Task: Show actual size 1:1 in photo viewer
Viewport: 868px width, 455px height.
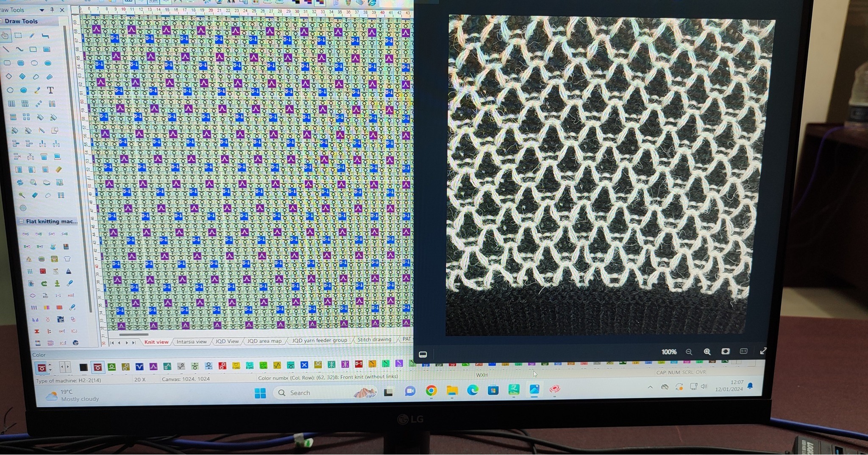Action: point(743,351)
